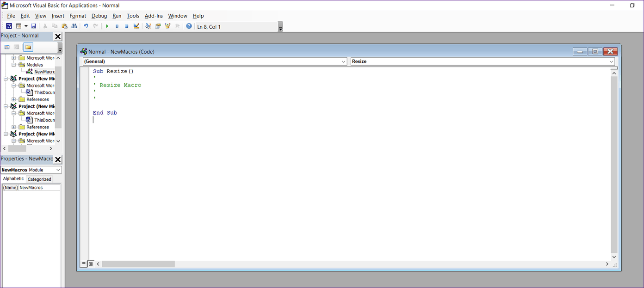This screenshot has height=288, width=644.
Task: Run the macro with the green play icon
Action: (107, 26)
